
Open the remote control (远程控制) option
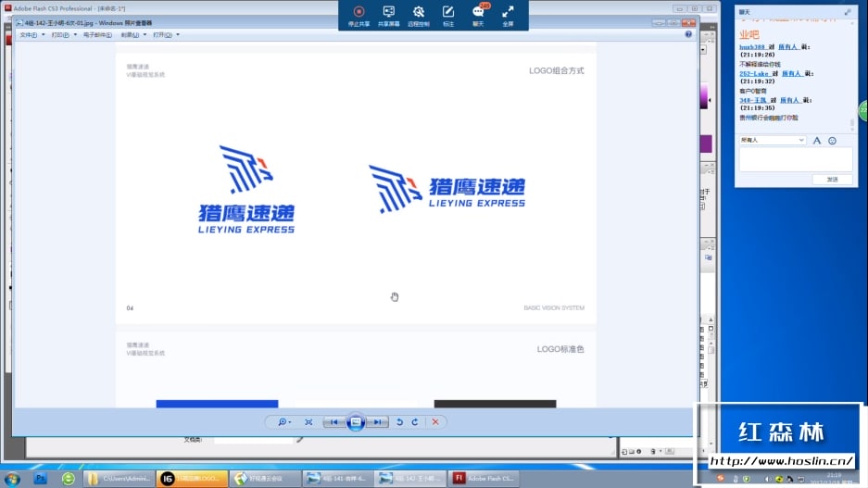tap(419, 16)
